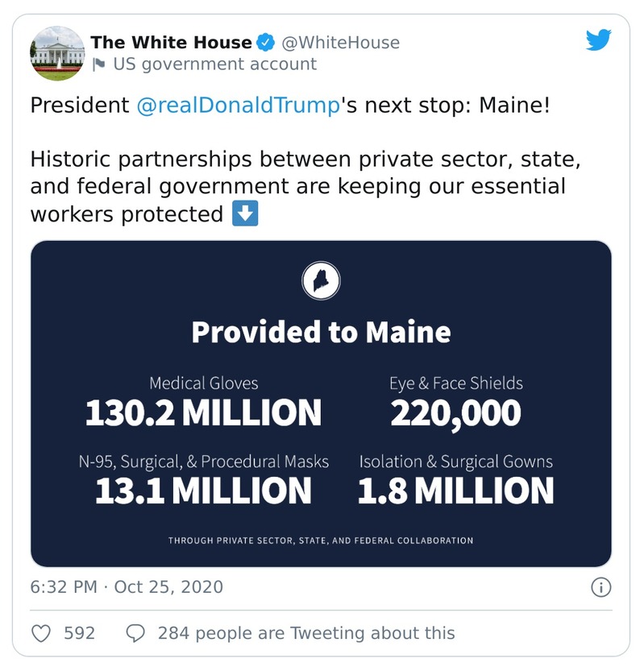Image resolution: width=644 pixels, height=671 pixels.
Task: Click the 1.8 MILLION gowns figure
Action: 455,491
